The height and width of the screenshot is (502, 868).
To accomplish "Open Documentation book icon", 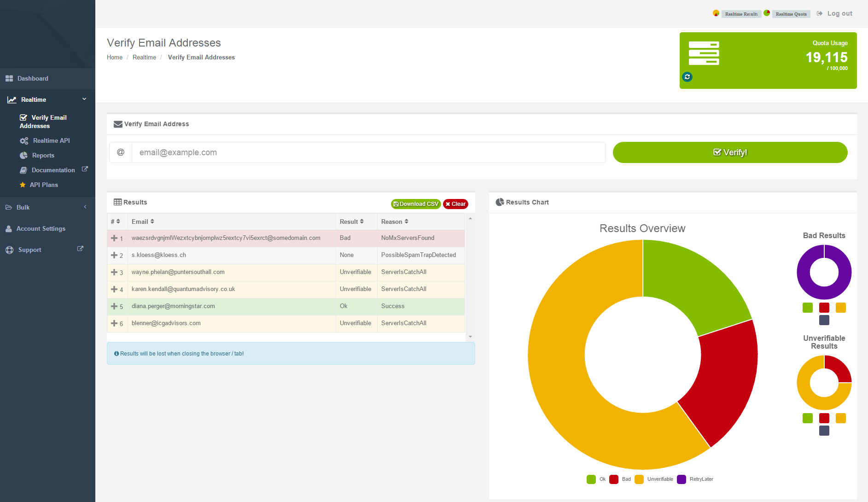I will tap(23, 170).
